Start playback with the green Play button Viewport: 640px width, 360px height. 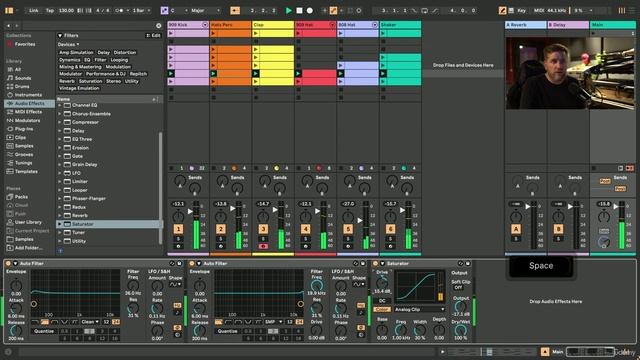(x=289, y=11)
